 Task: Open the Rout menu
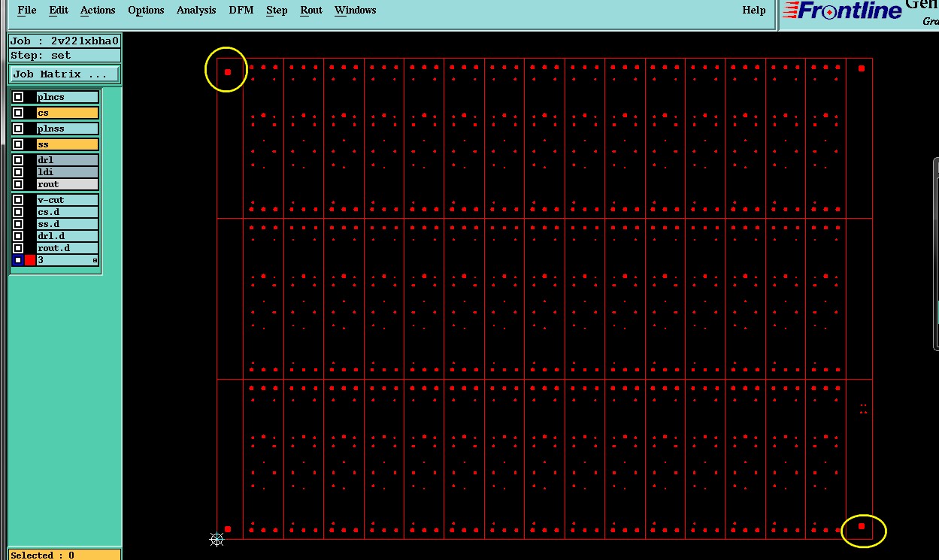pyautogui.click(x=311, y=10)
